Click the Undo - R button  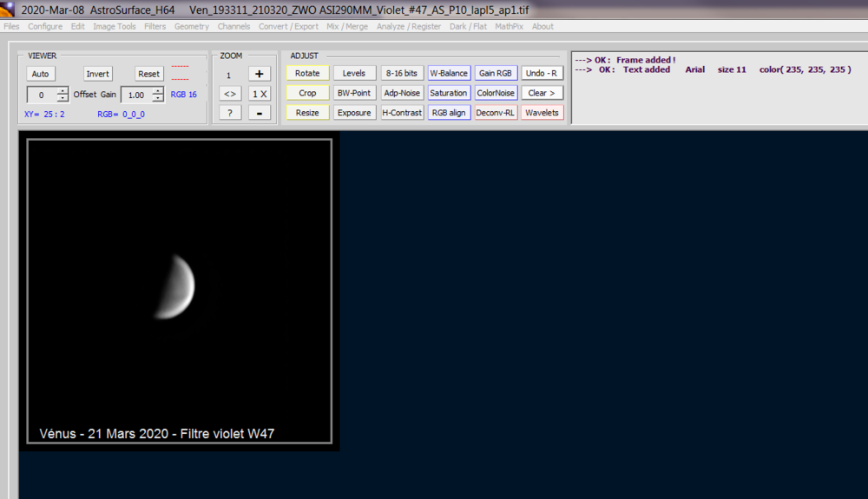tap(542, 73)
